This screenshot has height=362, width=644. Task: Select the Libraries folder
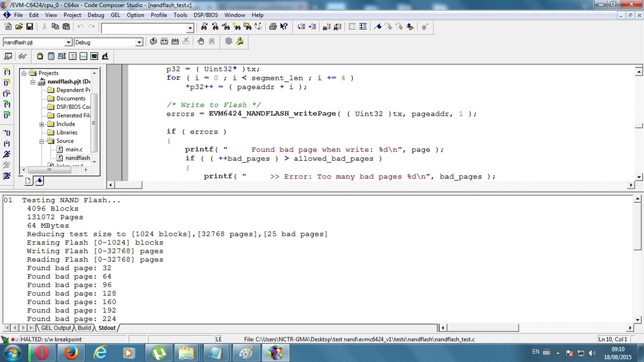(66, 133)
